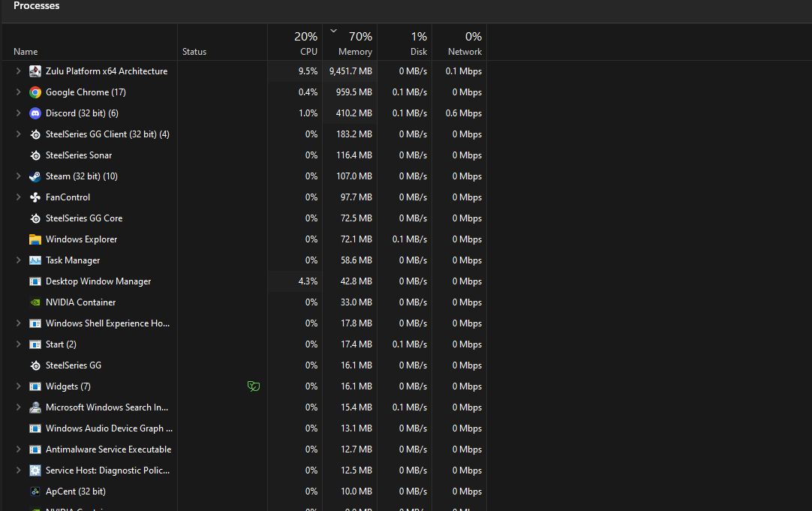Sort processes by Name column

(x=26, y=52)
